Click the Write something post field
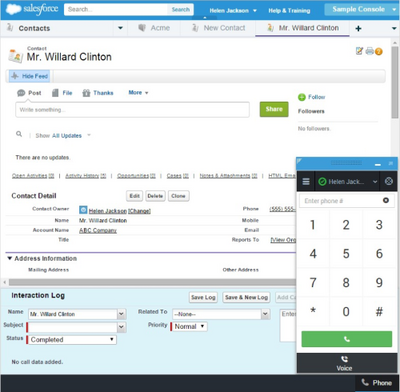400x392 pixels. [132, 110]
